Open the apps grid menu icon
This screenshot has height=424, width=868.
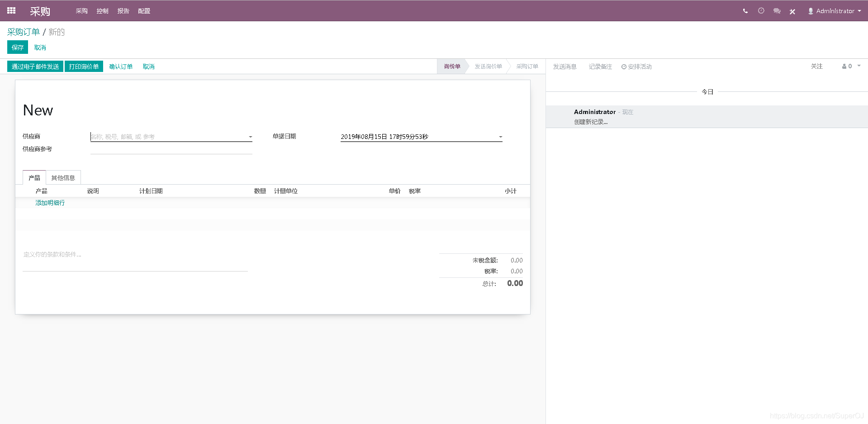tap(11, 10)
